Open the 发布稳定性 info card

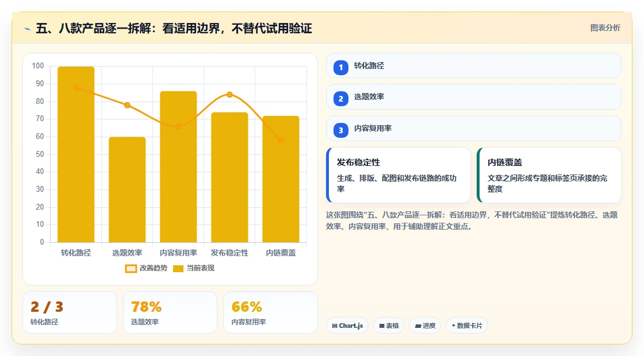pos(398,175)
